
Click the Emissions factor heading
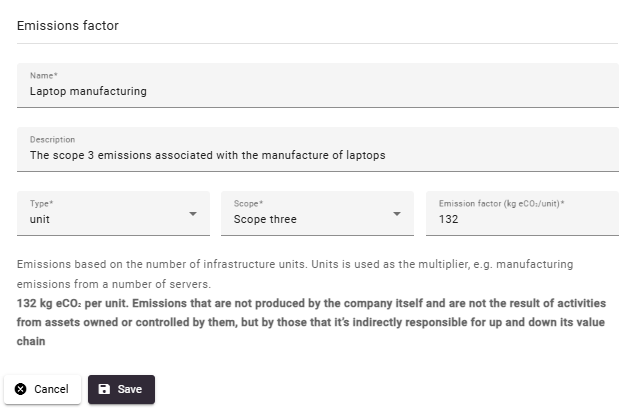tap(68, 26)
